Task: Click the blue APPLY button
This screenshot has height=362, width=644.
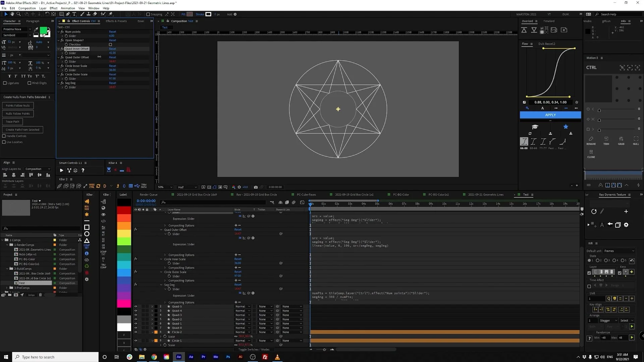Action: [550, 115]
